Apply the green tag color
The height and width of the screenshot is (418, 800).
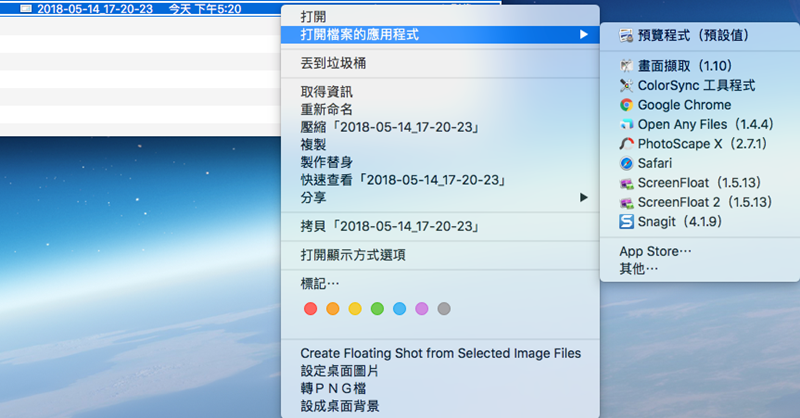(x=377, y=308)
